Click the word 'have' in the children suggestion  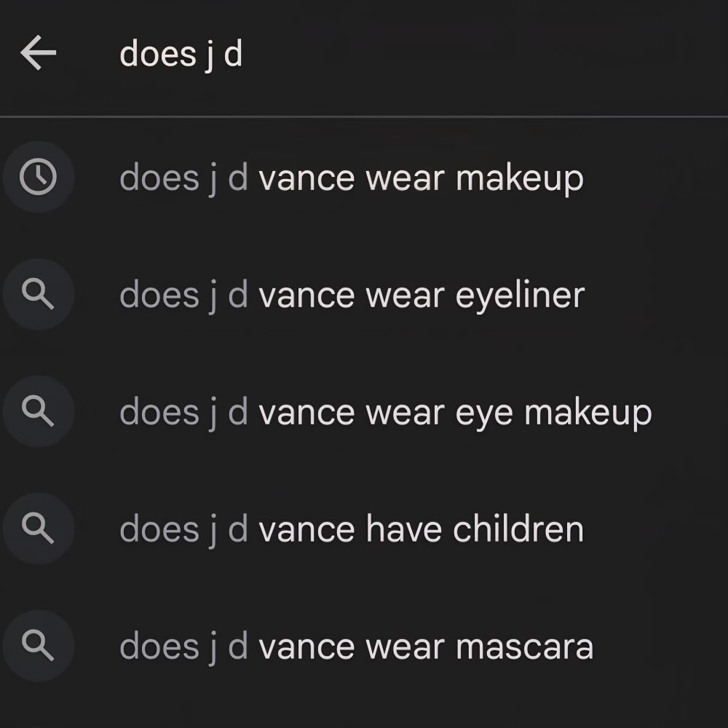pos(403,529)
